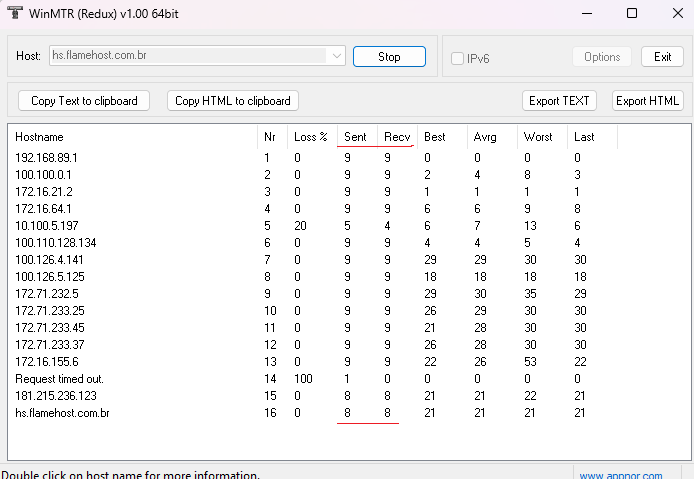Image resolution: width=694 pixels, height=479 pixels.
Task: Click the Worst column header
Action: [542, 137]
